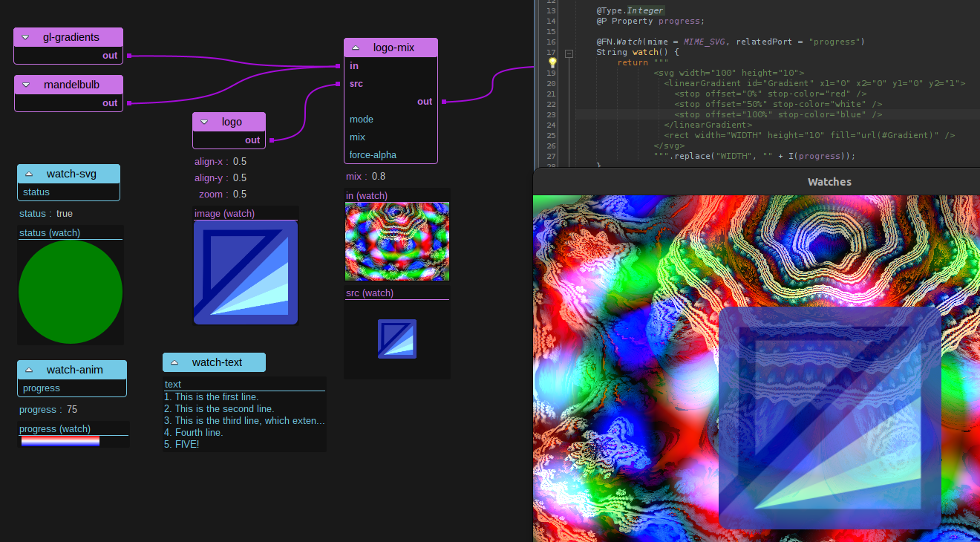
Task: Click the rendered output in Watches window
Action: 757,368
